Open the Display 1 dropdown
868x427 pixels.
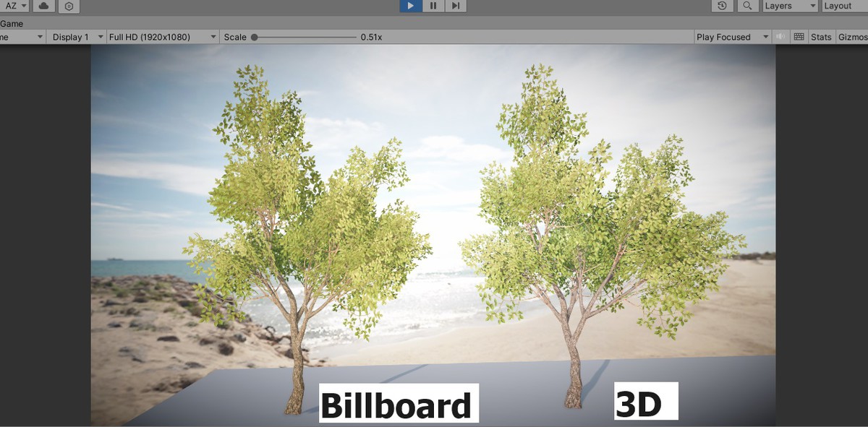tap(76, 37)
